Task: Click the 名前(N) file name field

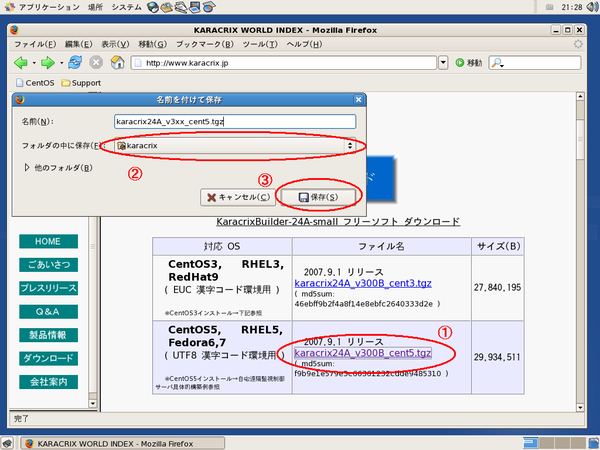Action: [235, 122]
